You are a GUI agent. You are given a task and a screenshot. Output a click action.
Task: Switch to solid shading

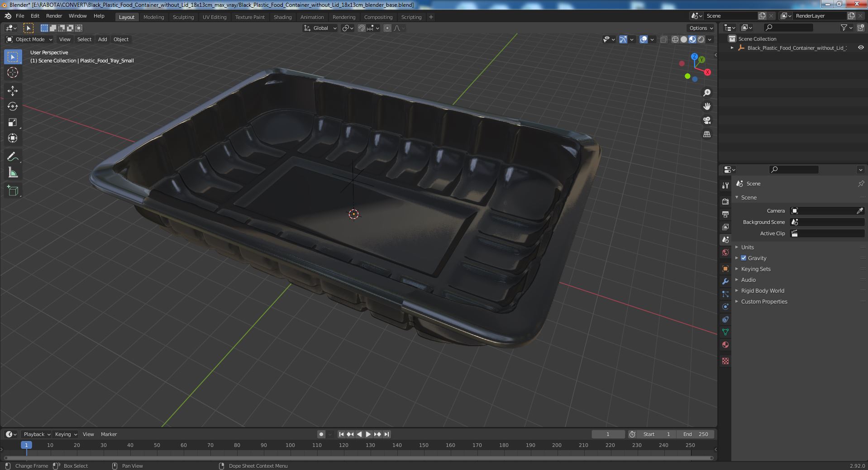pos(684,39)
